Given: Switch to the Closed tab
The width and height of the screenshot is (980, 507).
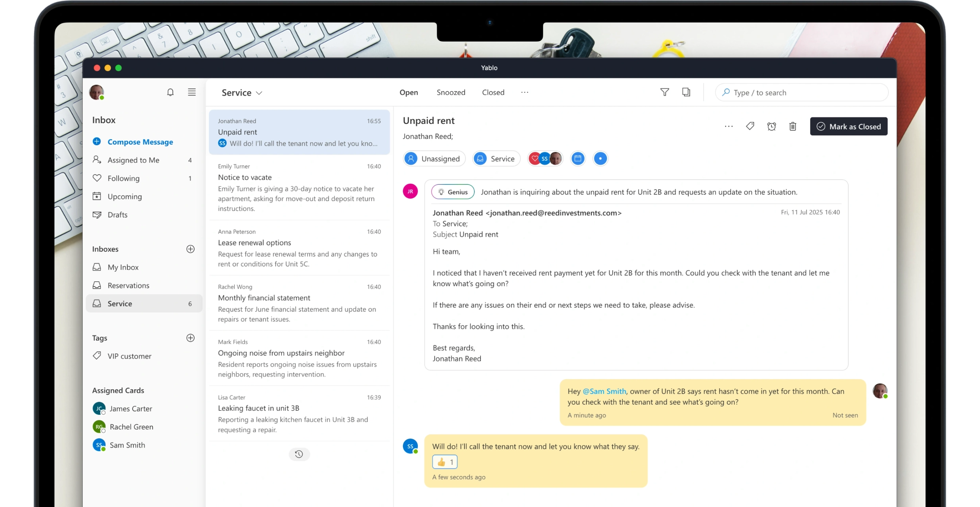Looking at the screenshot, I should click(493, 93).
